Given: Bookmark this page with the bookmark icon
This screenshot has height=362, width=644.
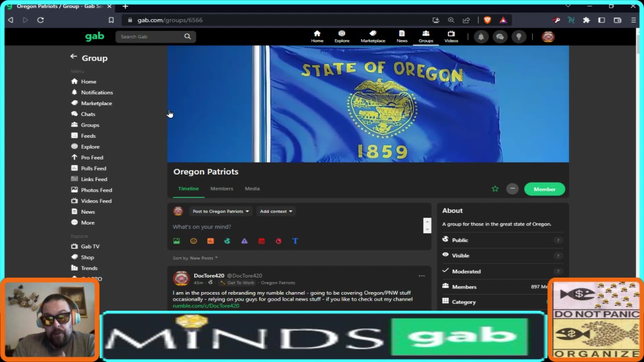Looking at the screenshot, I should click(x=111, y=20).
